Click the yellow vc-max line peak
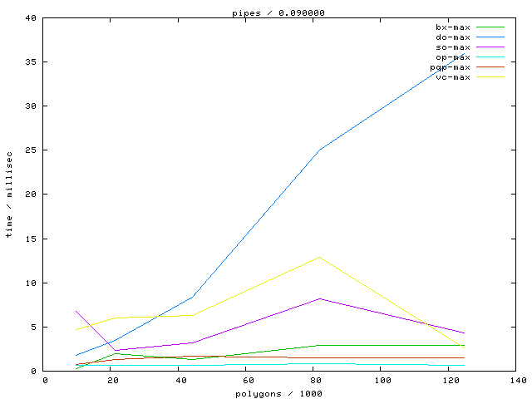 [x=318, y=257]
